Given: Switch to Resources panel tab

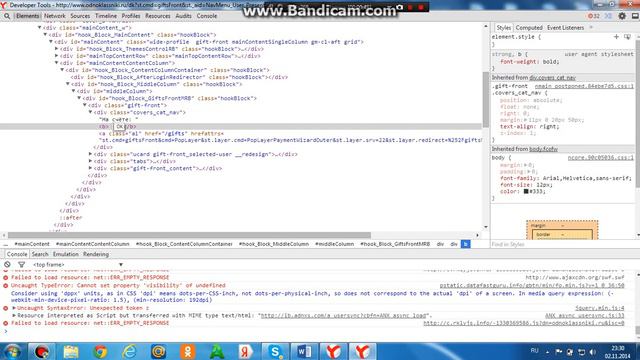Looking at the screenshot, I should (x=158, y=16).
